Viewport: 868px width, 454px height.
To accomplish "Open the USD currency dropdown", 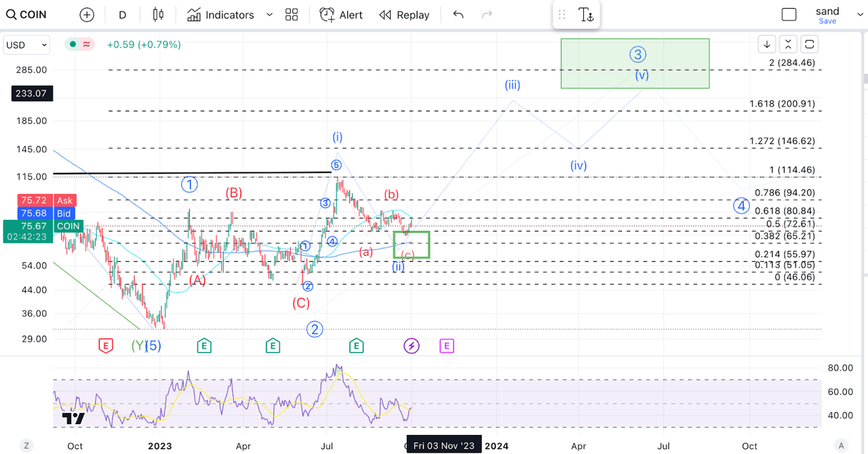I will (x=26, y=45).
